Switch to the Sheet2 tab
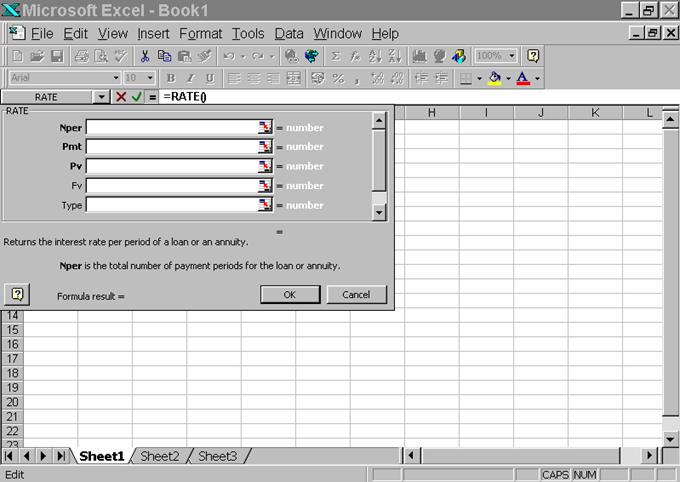The width and height of the screenshot is (680, 482). 160,456
